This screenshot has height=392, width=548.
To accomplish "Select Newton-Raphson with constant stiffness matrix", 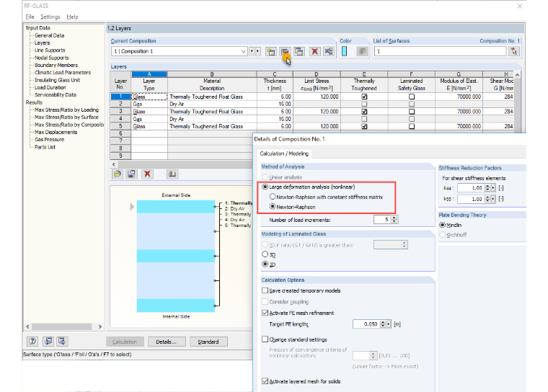I will [x=273, y=197].
